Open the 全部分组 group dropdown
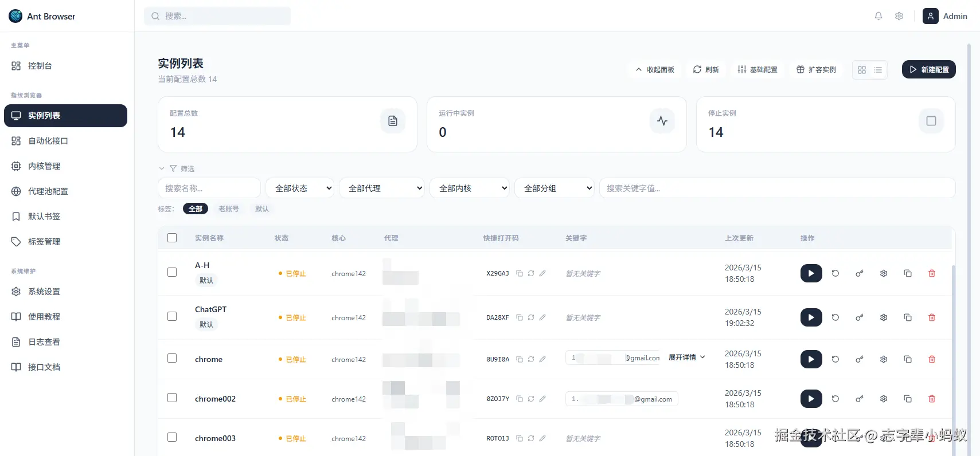 [x=555, y=188]
